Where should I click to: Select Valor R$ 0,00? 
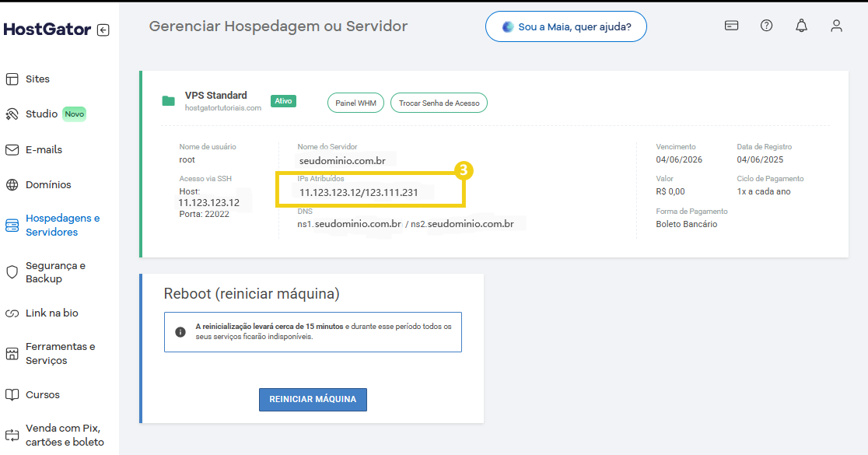670,191
